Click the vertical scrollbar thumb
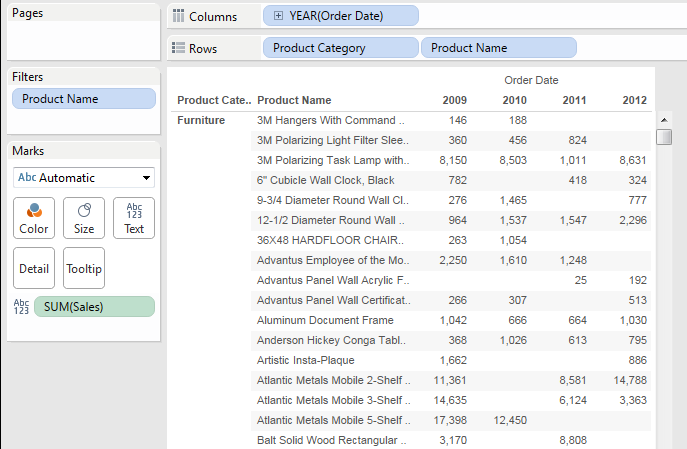 pos(664,137)
